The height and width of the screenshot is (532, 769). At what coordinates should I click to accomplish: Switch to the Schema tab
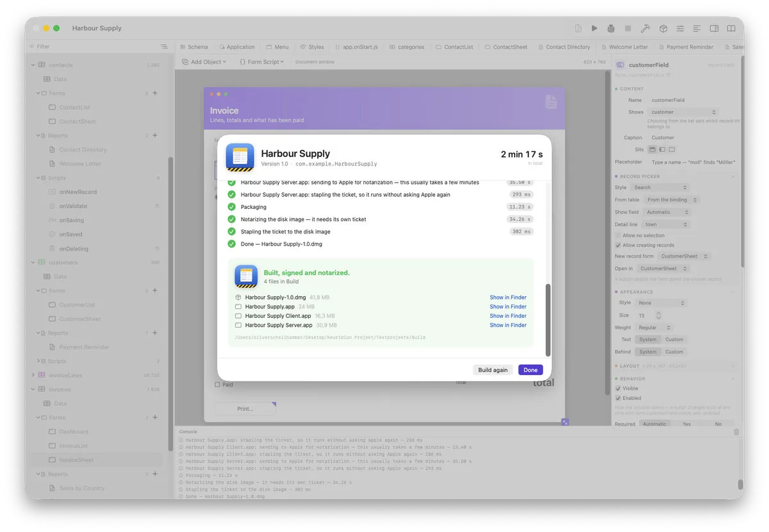(194, 47)
